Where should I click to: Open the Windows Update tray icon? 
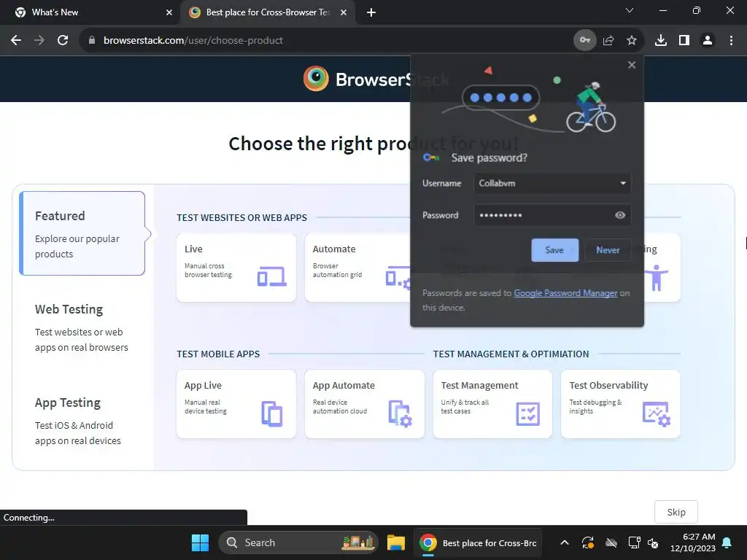(x=588, y=542)
